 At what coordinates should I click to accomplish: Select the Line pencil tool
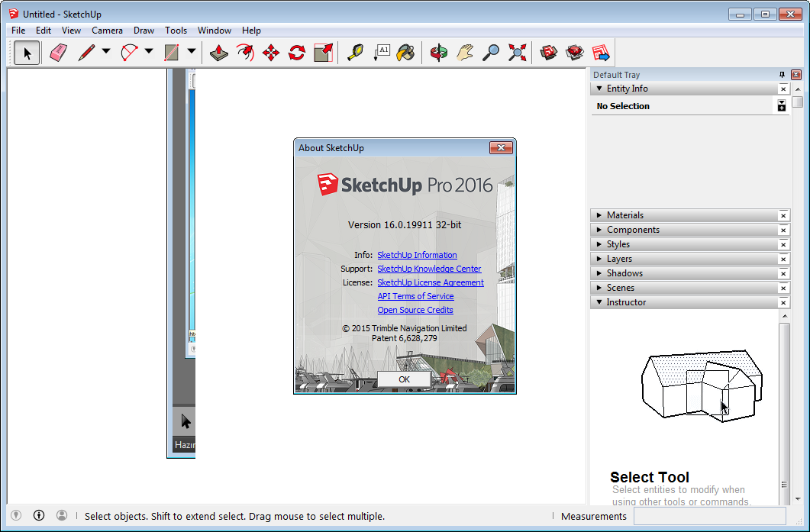[86, 53]
